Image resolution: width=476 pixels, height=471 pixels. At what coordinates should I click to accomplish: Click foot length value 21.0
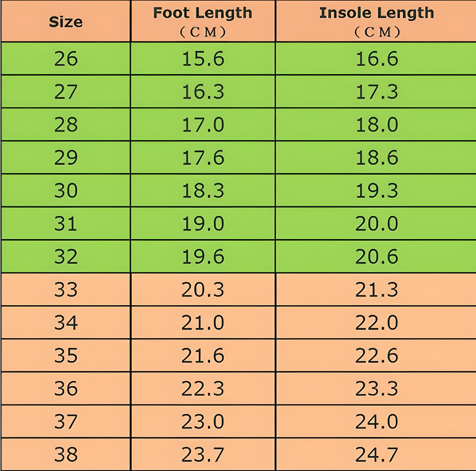pos(203,323)
